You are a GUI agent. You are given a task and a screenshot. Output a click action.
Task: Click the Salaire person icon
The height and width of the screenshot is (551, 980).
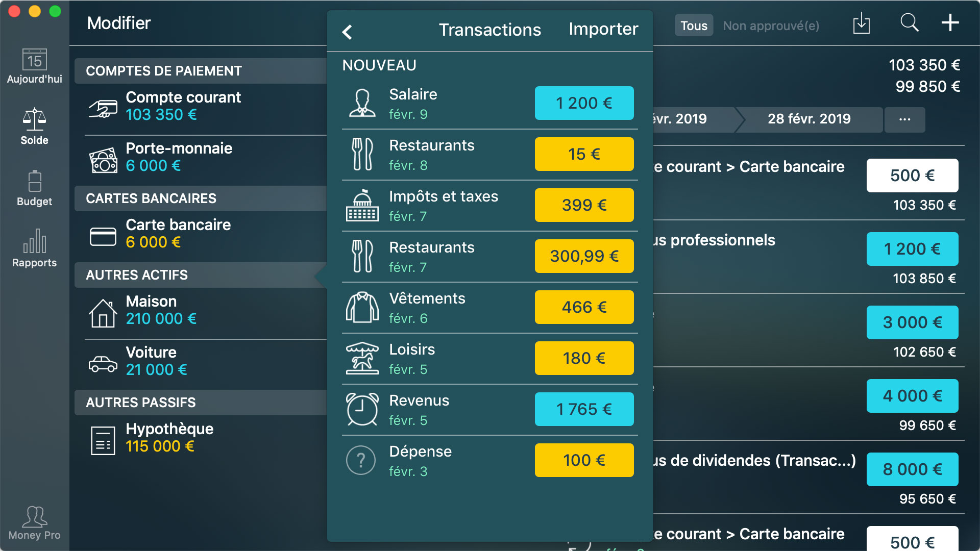[361, 102]
